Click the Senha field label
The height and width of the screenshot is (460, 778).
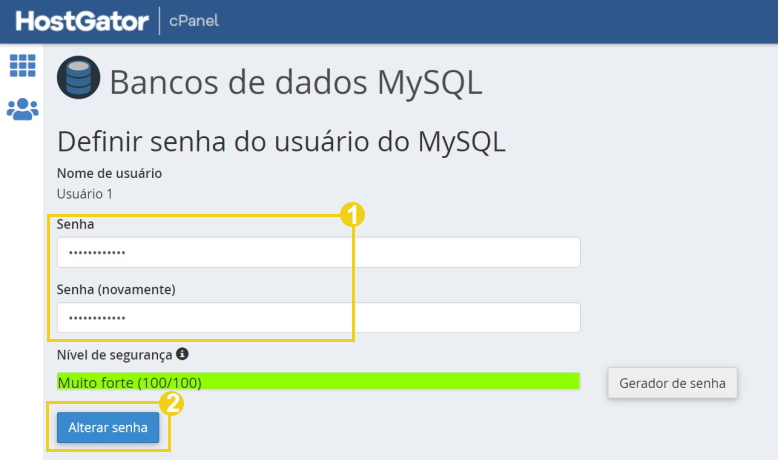[x=75, y=224]
